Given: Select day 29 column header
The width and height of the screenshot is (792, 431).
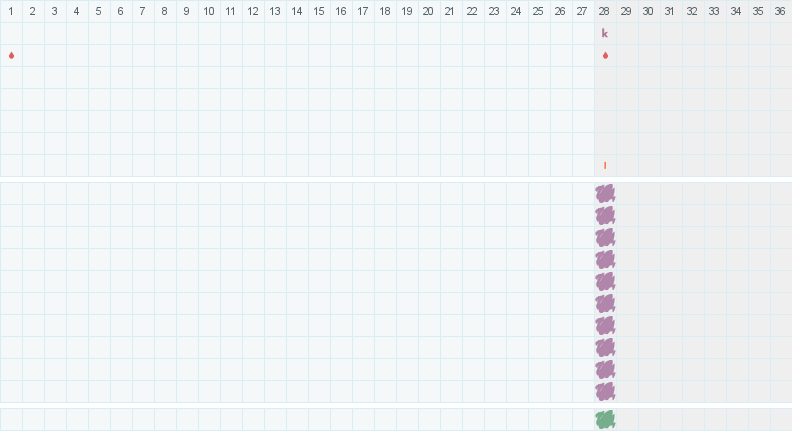Looking at the screenshot, I should (627, 11).
